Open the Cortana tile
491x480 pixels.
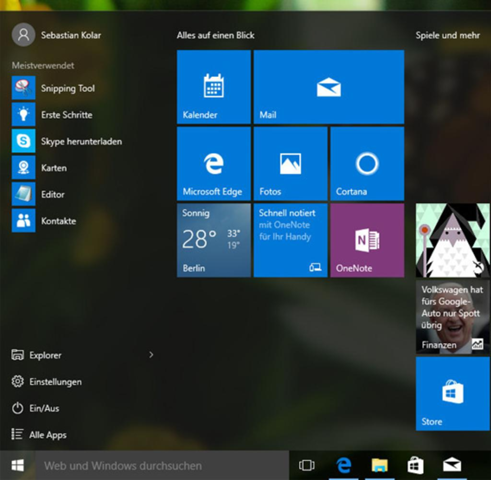367,164
